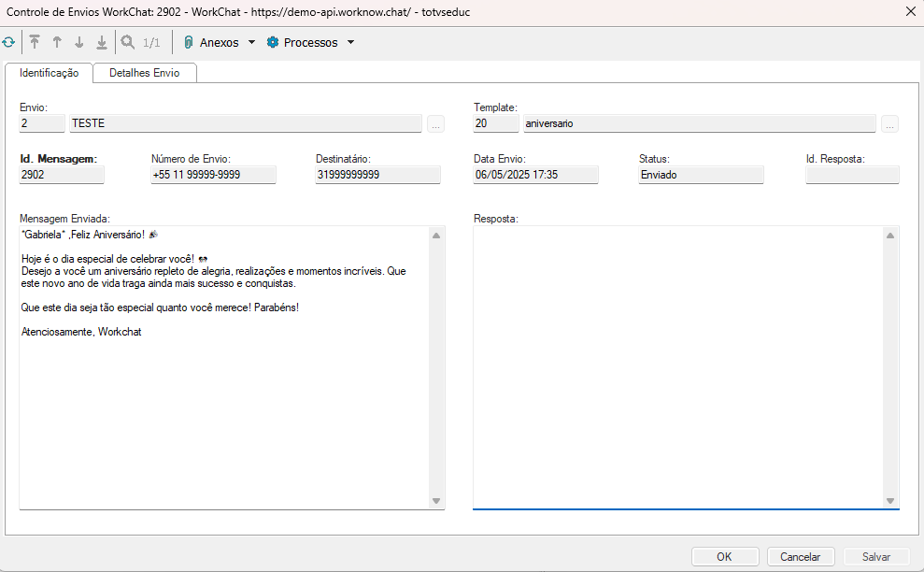Jump to last record arrow
Screen dimensions: 924x572
(102, 42)
